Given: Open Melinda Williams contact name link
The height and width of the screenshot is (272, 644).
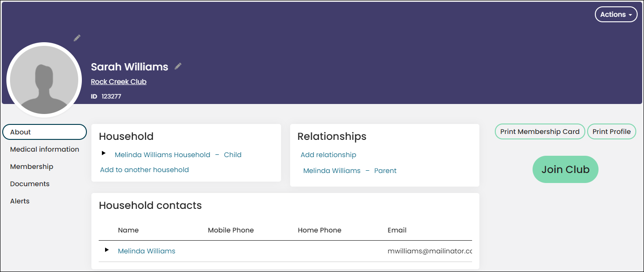Looking at the screenshot, I should tap(146, 251).
